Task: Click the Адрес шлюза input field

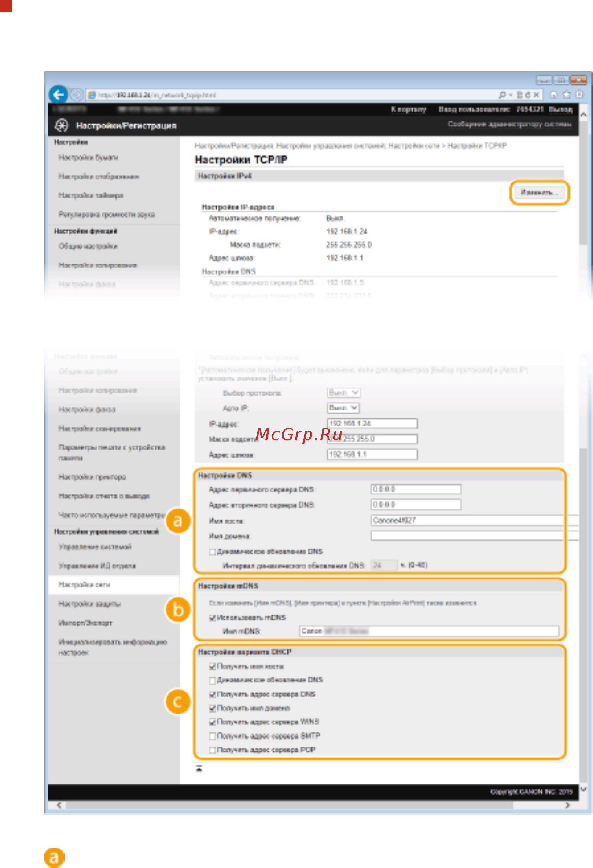Action: tap(372, 454)
